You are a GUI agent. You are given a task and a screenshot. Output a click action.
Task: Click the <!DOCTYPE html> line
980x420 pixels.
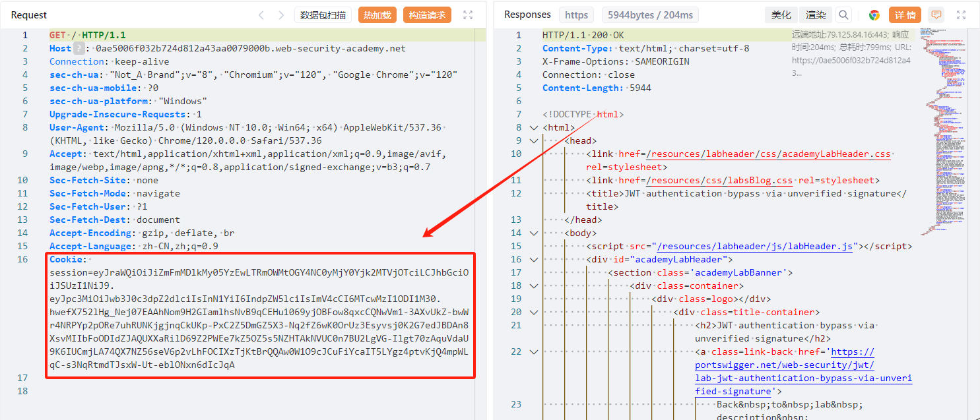(x=583, y=114)
